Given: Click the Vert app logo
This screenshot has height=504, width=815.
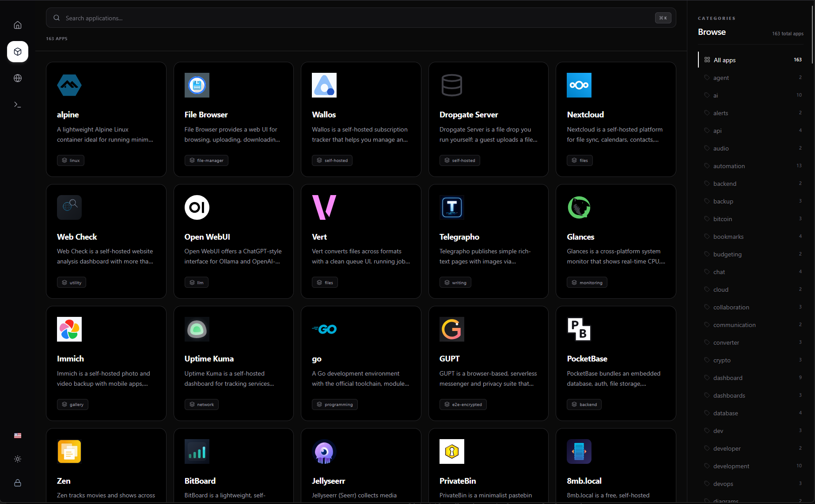Looking at the screenshot, I should pos(324,207).
